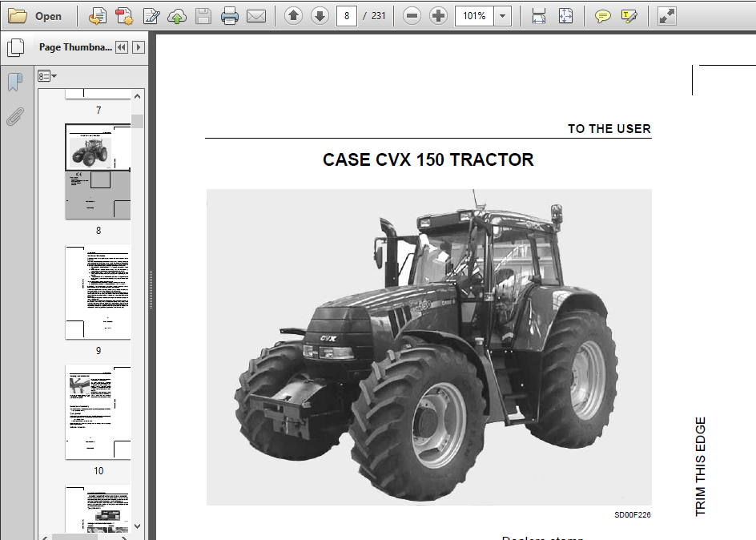Click the Create PDF from web icon
Screen dimensions: 756x540
[x=98, y=16]
